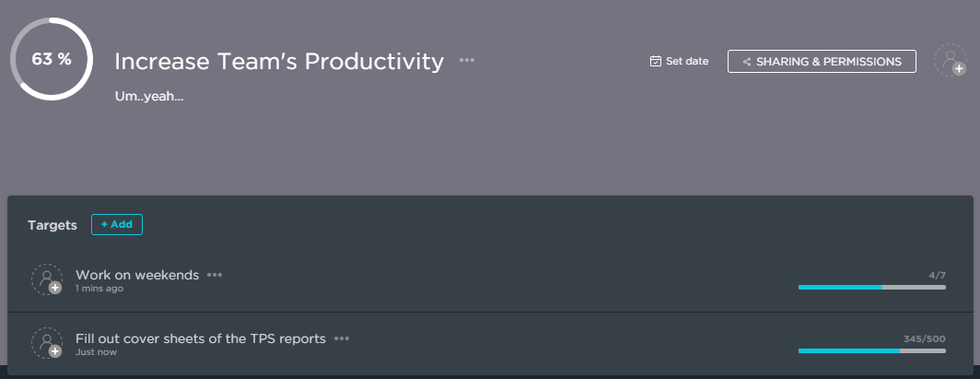The image size is (980, 379).
Task: Click the 1 mins ago timestamp
Action: 99,289
